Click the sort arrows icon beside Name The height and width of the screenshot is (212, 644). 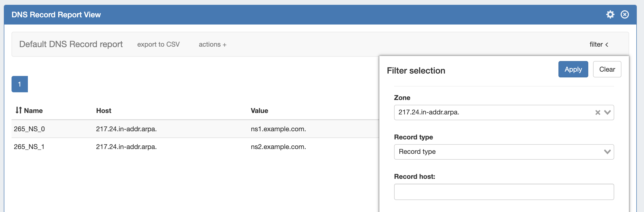pos(19,110)
